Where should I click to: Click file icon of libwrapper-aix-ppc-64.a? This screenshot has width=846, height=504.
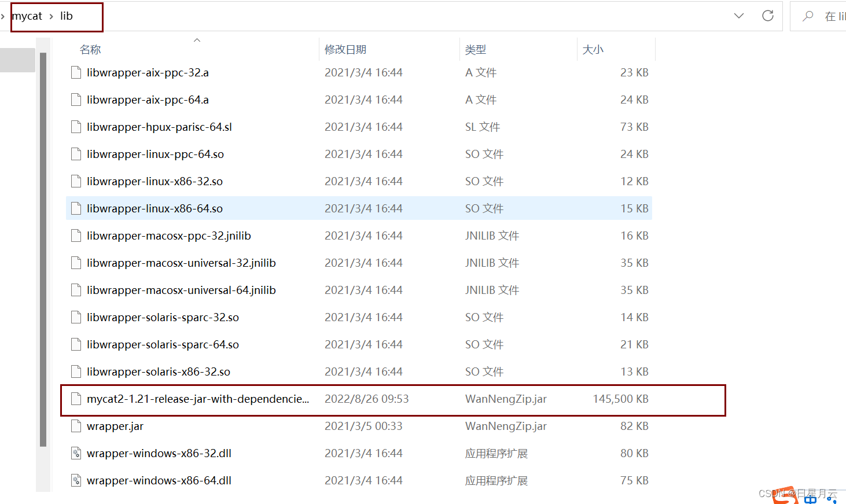[76, 100]
